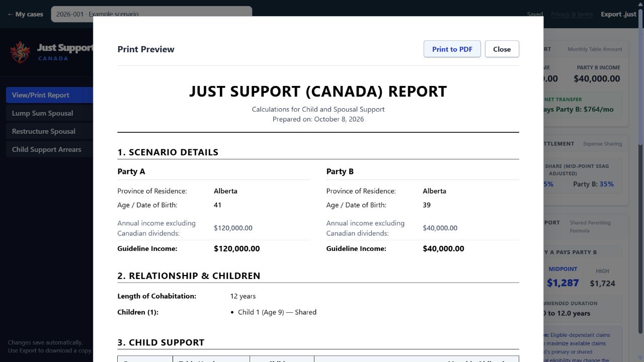Open Child Support Arrears in the sidebar
The image size is (644, 362).
(49, 149)
